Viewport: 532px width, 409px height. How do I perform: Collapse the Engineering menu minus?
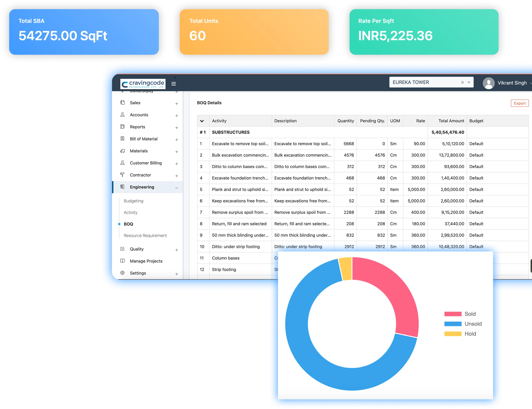coord(177,188)
